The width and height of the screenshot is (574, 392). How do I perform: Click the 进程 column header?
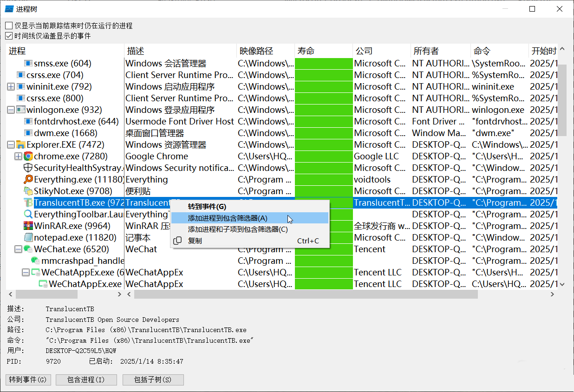(65, 51)
